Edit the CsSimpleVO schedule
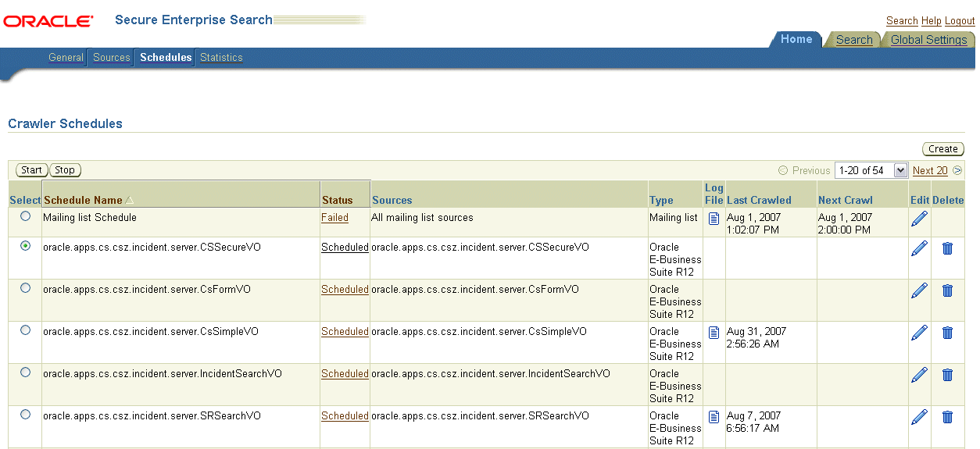This screenshot has height=449, width=980. (920, 333)
